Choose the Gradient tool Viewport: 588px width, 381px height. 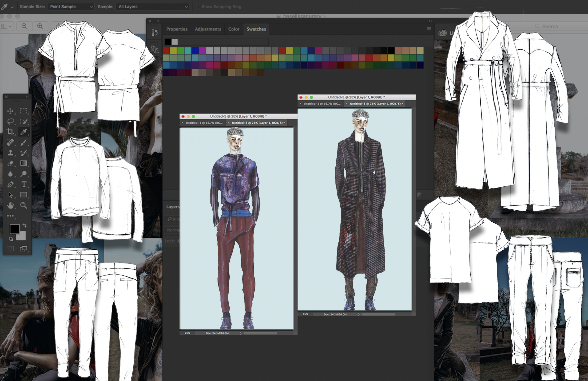[x=24, y=163]
